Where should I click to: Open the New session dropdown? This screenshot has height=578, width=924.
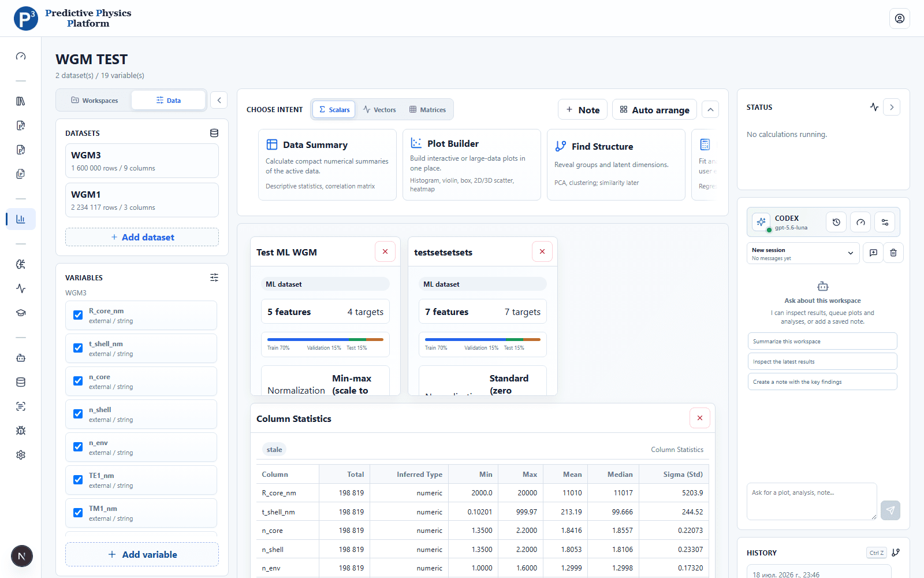tap(803, 253)
